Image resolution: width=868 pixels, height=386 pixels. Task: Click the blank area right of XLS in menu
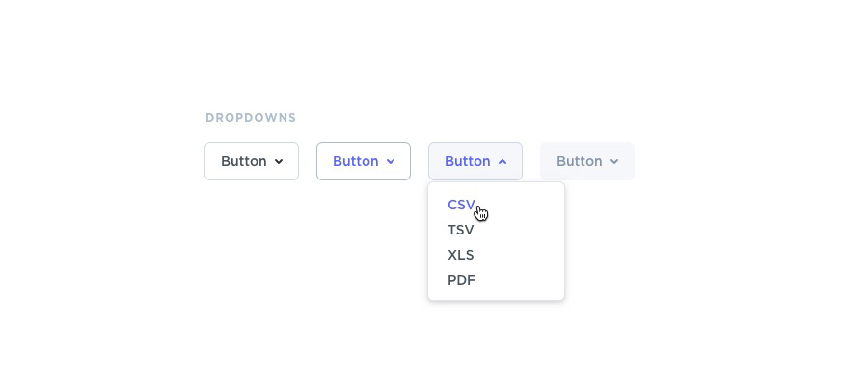[x=521, y=255]
